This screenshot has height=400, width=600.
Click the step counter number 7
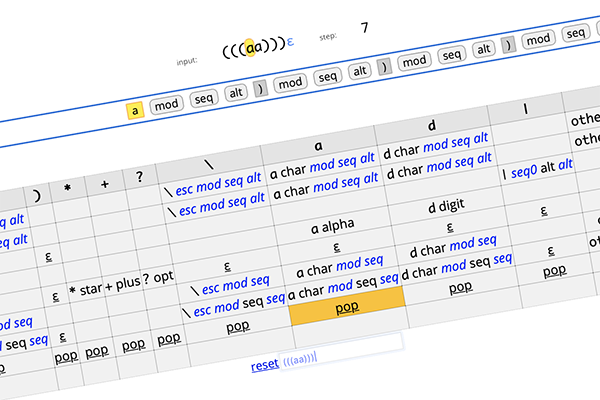[365, 27]
